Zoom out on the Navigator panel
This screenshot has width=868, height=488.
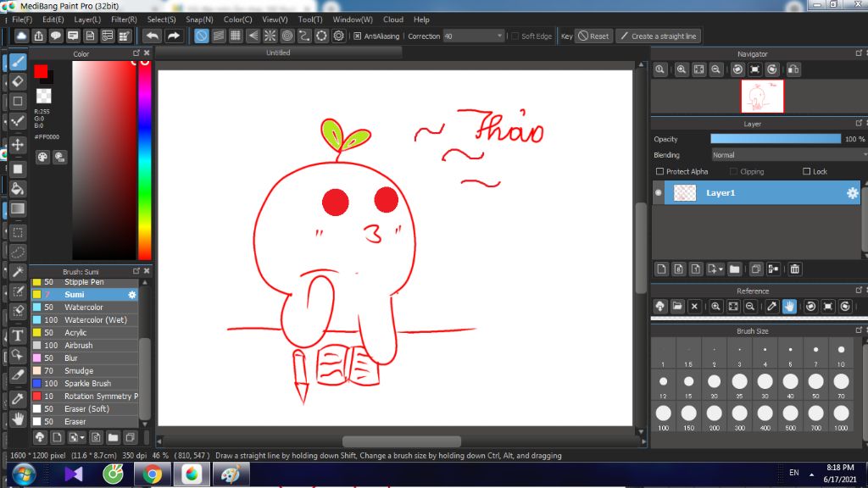715,69
